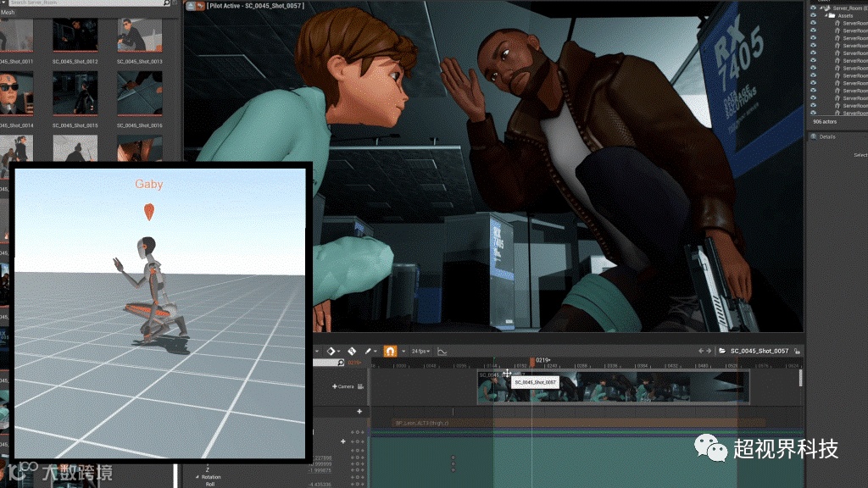The width and height of the screenshot is (868, 488).
Task: Click the camera icon on Camera track
Action: 361,386
